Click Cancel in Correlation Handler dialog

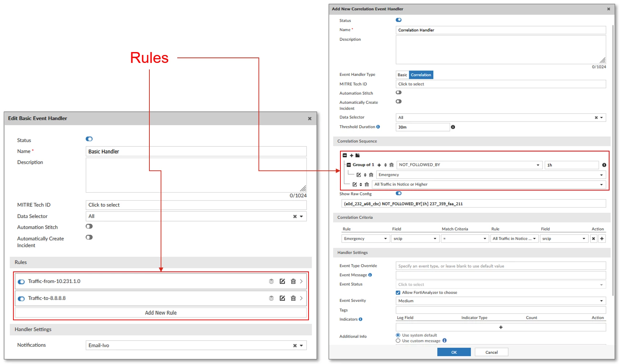tap(492, 352)
